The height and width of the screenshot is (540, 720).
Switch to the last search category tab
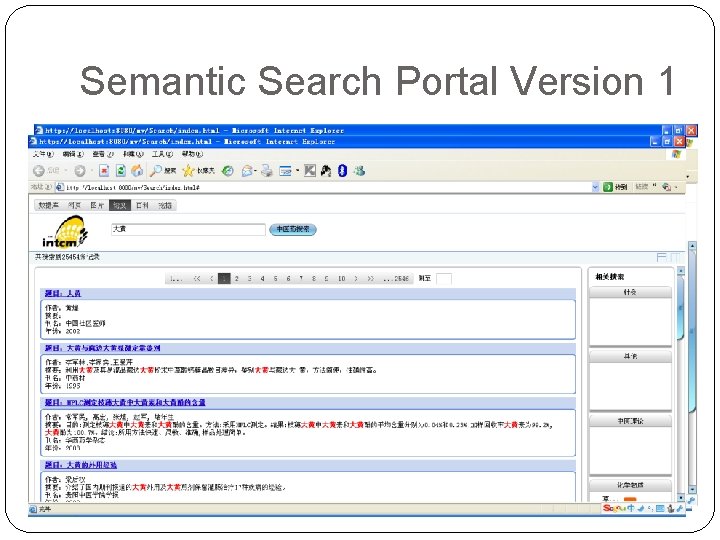pyautogui.click(x=165, y=205)
